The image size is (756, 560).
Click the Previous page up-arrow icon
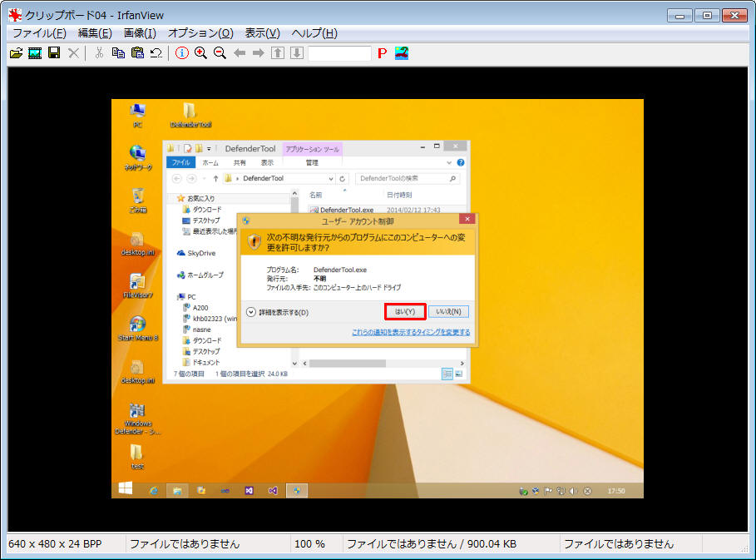click(x=278, y=53)
